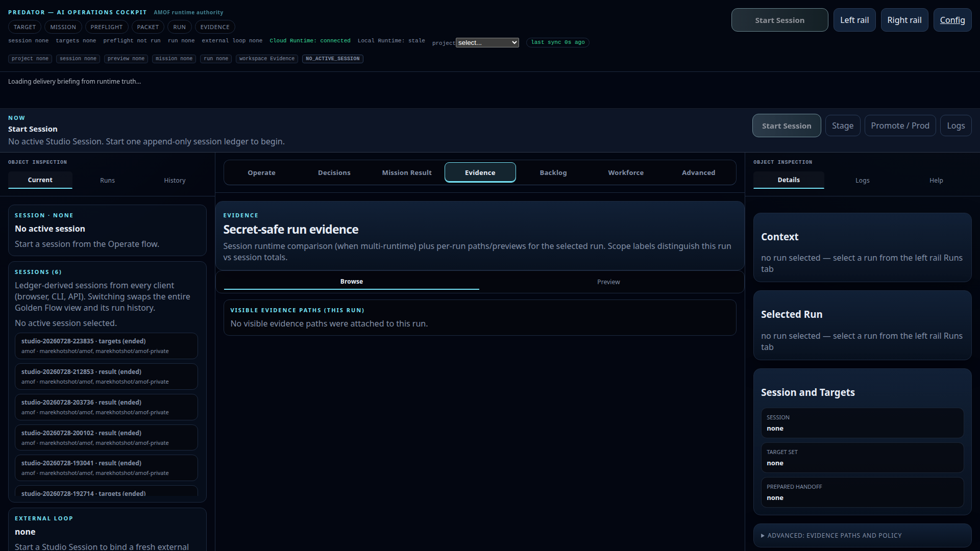
Task: Click 'Local Runtime: stale' status text
Action: tap(391, 41)
